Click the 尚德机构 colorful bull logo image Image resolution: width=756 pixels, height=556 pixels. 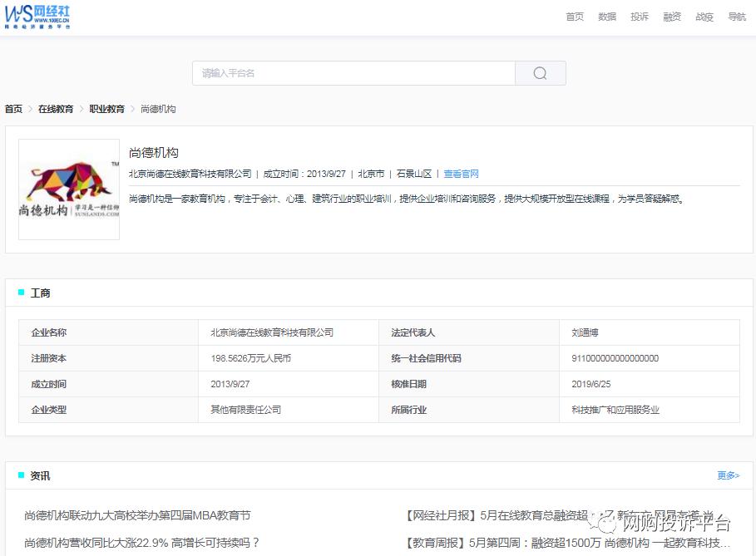pos(68,188)
